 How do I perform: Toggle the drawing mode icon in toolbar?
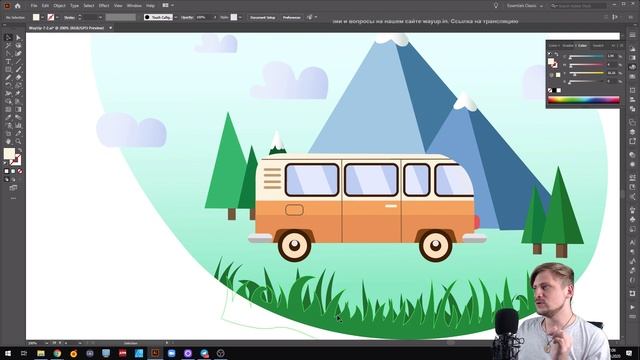(x=7, y=179)
